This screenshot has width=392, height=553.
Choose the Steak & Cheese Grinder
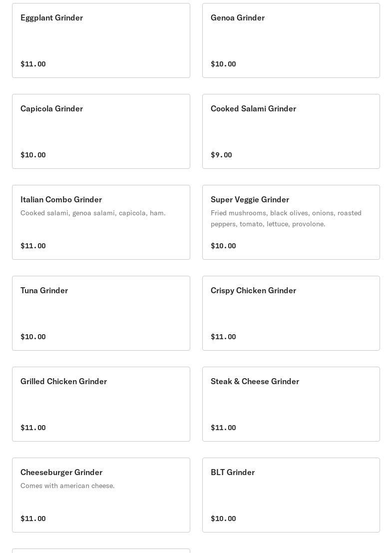click(x=291, y=404)
